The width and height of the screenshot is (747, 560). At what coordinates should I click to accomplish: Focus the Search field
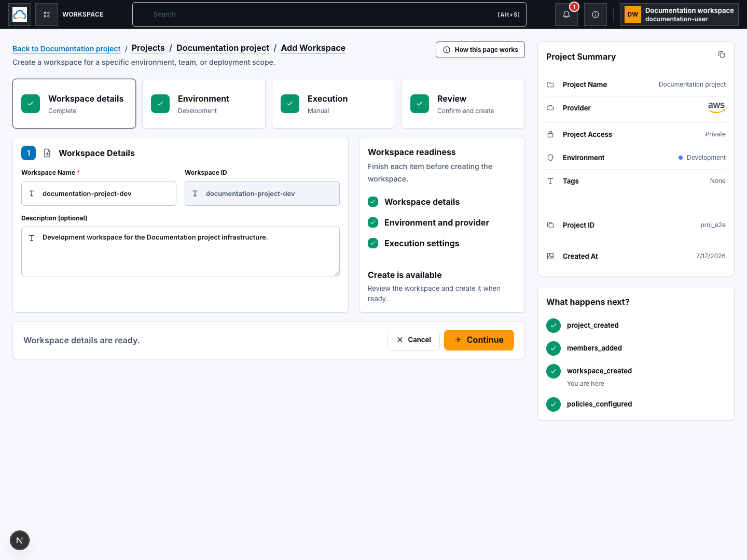point(329,15)
